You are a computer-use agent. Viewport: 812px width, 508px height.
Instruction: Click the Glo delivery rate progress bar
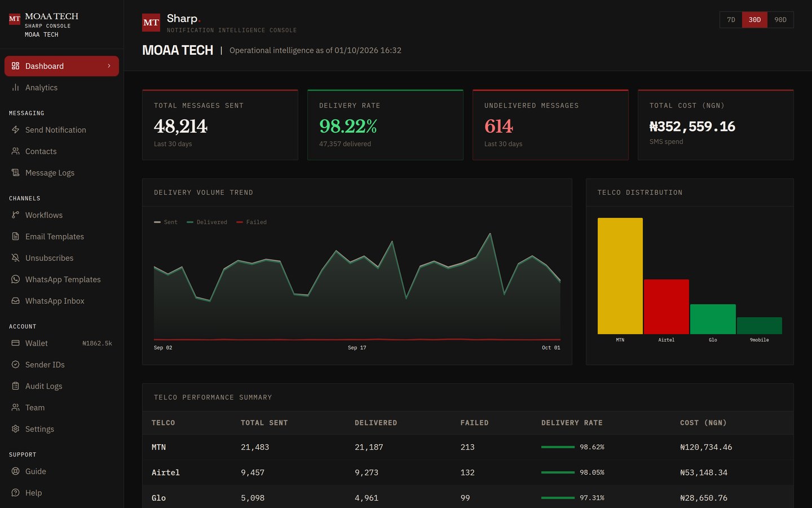tap(558, 498)
